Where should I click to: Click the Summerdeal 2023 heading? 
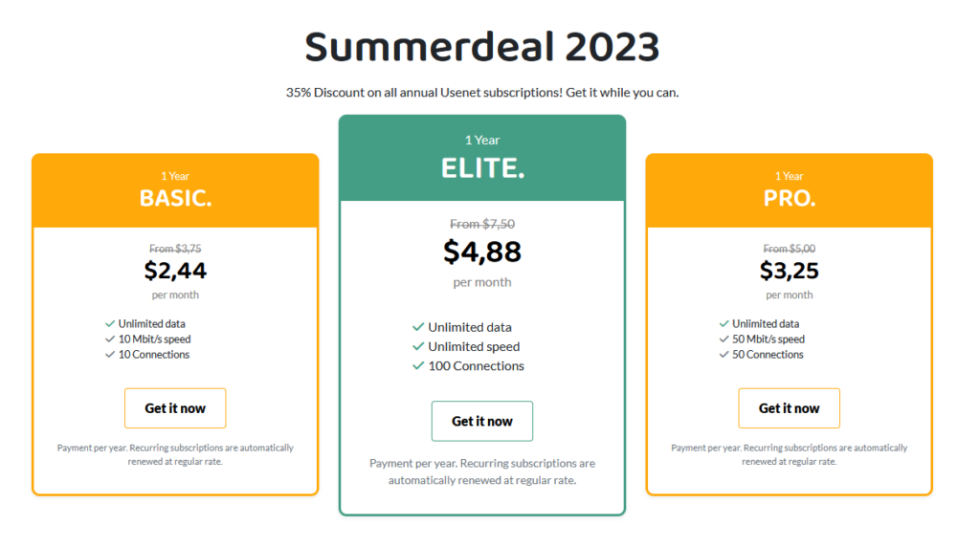(482, 47)
